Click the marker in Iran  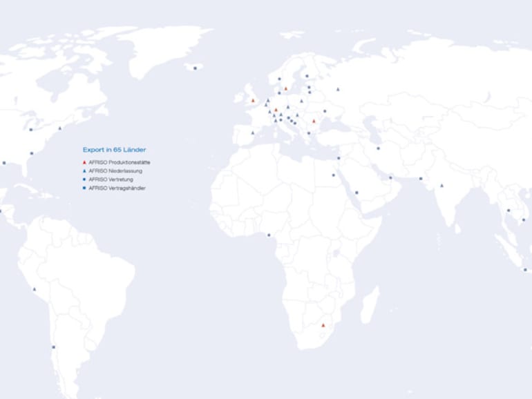click(x=378, y=148)
